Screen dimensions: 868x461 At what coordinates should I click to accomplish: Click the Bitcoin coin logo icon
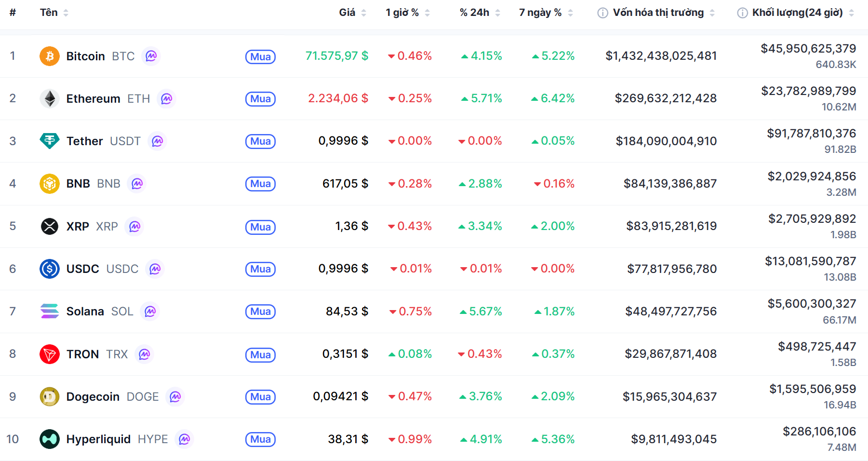pyautogui.click(x=49, y=56)
